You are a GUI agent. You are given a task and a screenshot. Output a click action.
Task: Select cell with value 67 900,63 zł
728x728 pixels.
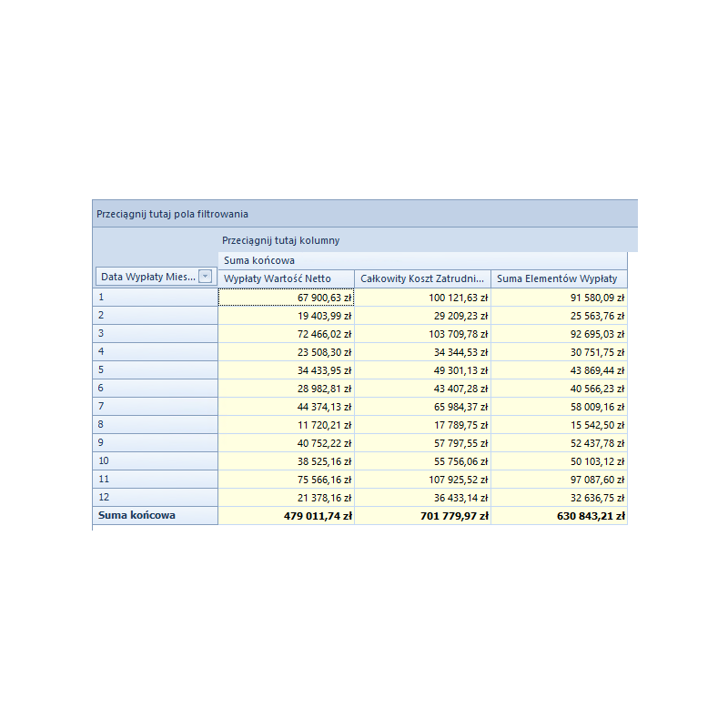tap(286, 297)
